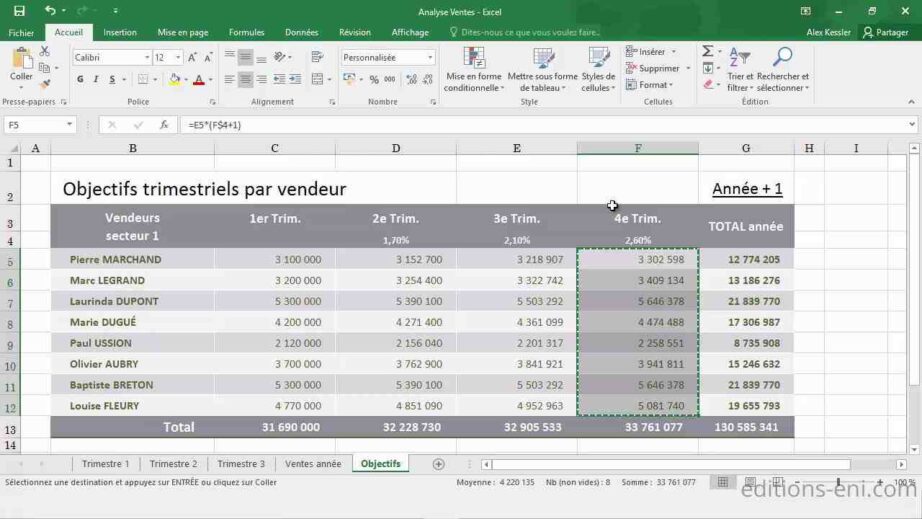Click the Clear eraser icon
Image resolution: width=922 pixels, height=519 pixels.
coord(709,85)
